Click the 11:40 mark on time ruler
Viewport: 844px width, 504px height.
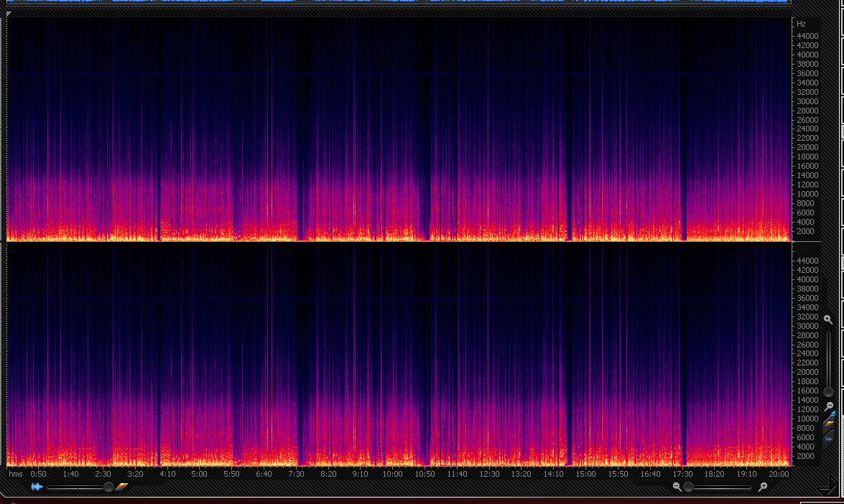pos(457,474)
